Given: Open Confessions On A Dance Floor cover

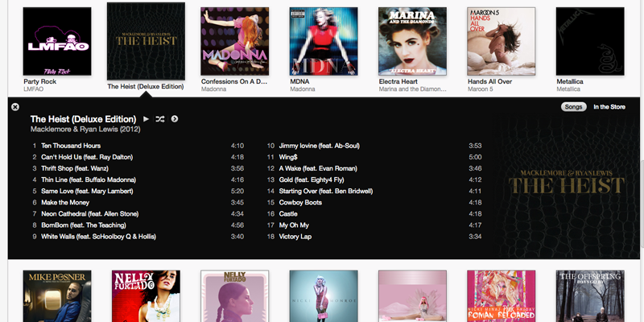Looking at the screenshot, I should click(234, 41).
